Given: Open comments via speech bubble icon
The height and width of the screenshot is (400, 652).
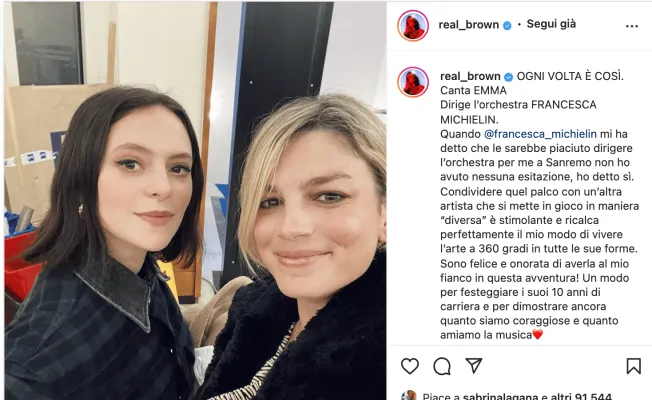Looking at the screenshot, I should click(x=442, y=366).
